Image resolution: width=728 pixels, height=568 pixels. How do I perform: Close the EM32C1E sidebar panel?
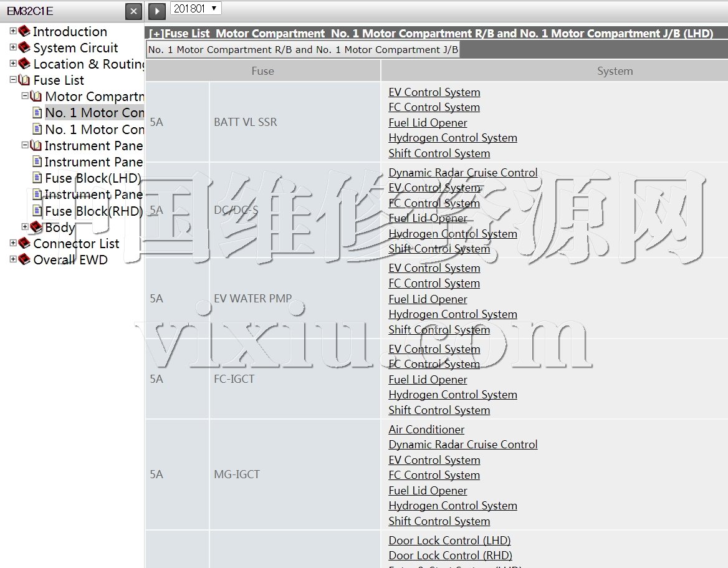click(133, 11)
